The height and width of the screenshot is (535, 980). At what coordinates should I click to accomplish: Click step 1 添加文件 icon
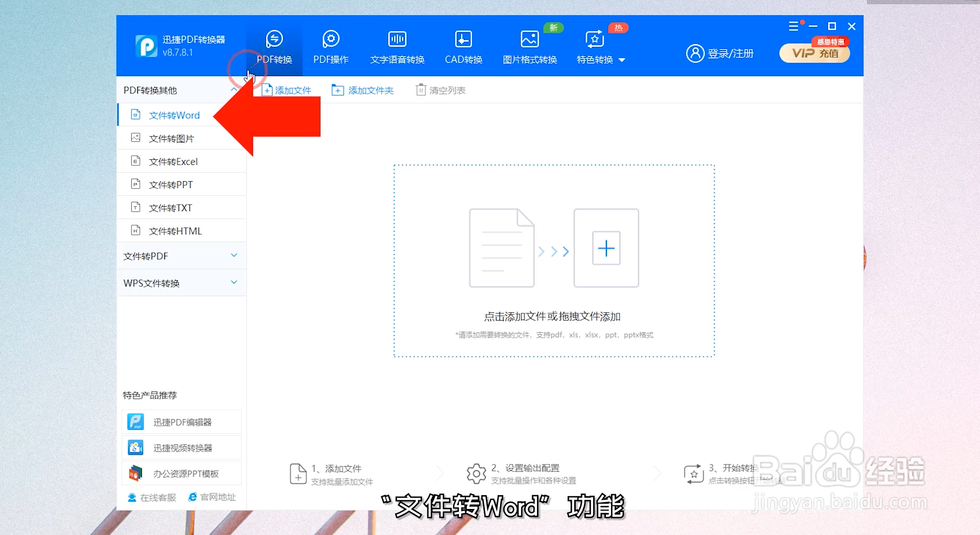point(298,474)
